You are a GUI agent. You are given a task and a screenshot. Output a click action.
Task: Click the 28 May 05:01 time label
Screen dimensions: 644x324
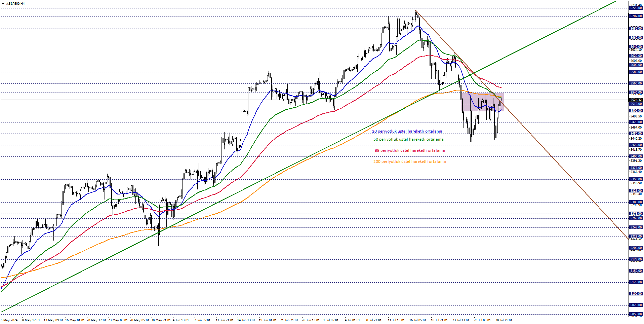pyautogui.click(x=139, y=320)
